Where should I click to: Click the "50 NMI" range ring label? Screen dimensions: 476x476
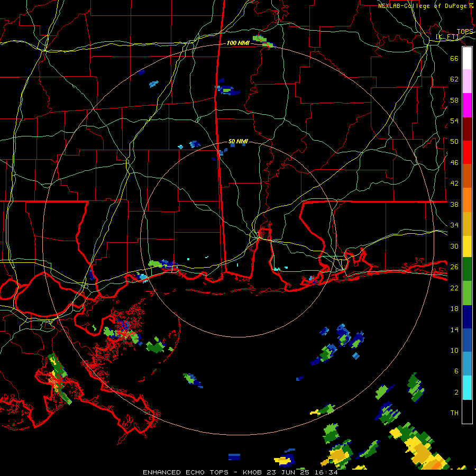click(x=238, y=141)
